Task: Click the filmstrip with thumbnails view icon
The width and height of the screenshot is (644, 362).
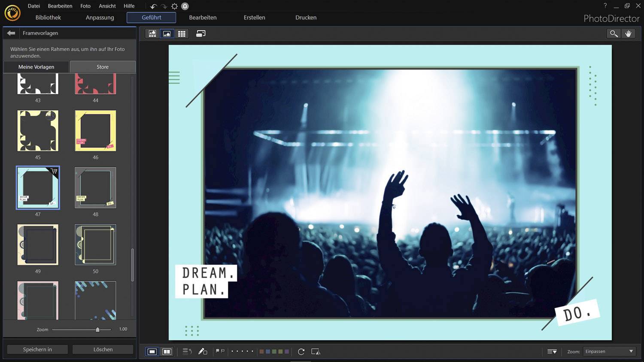Action: pyautogui.click(x=152, y=33)
